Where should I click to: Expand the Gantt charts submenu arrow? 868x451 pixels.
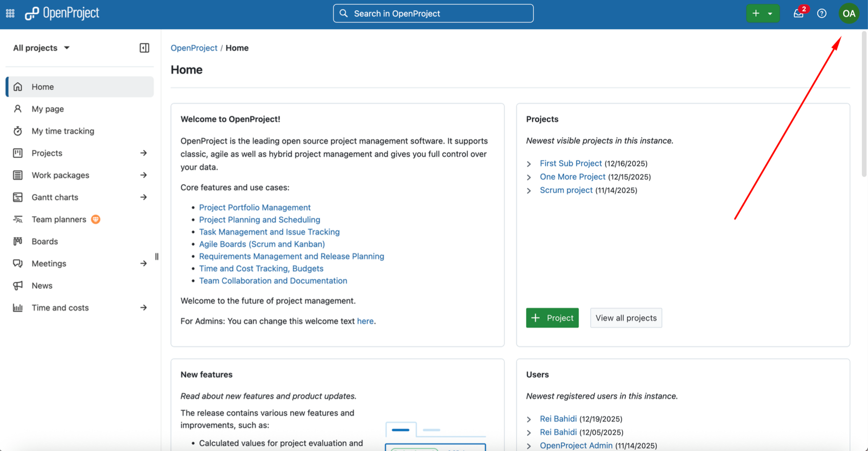coord(143,197)
